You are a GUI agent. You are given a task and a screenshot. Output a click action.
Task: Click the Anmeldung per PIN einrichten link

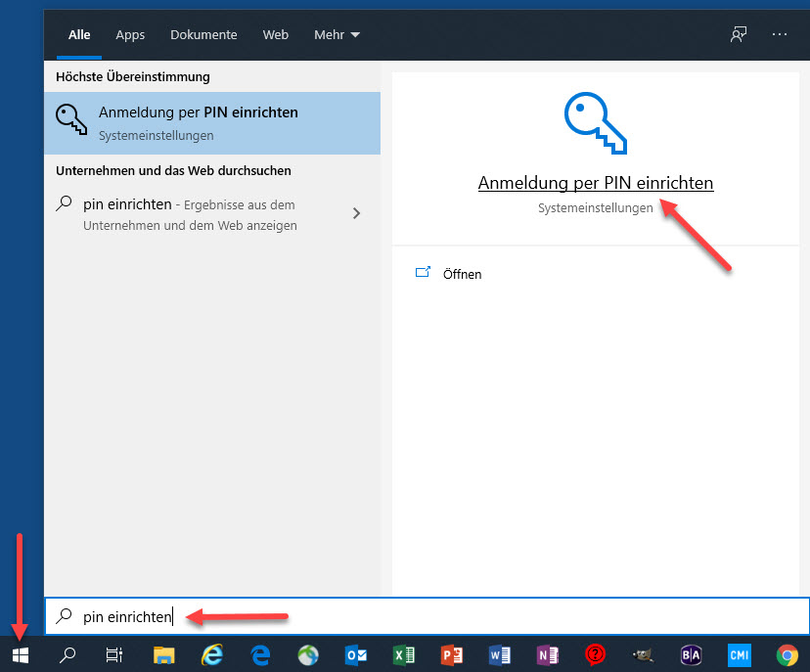pos(596,183)
